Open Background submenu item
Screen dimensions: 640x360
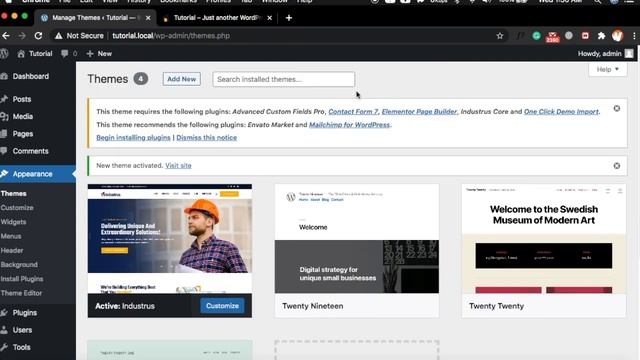click(19, 265)
